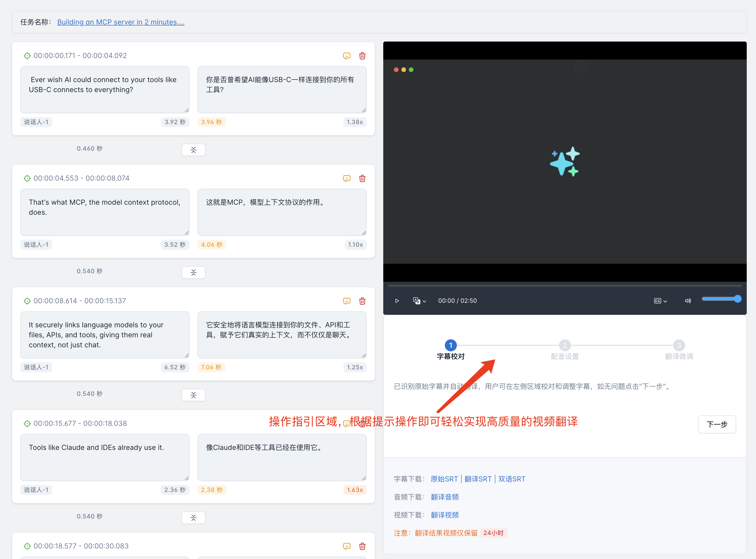Open comment icon for segment 00:00:00.171
Image resolution: width=756 pixels, height=559 pixels.
(x=346, y=56)
